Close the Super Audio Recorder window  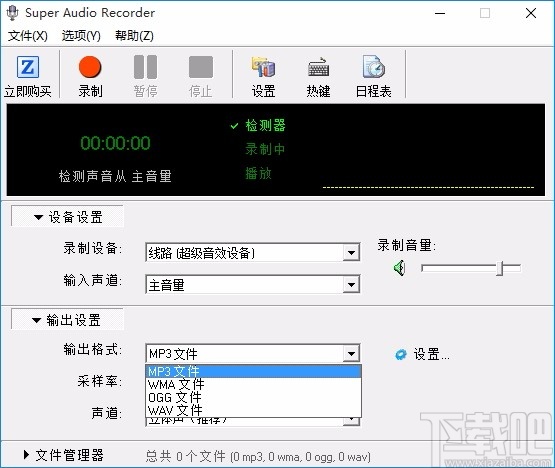[x=531, y=13]
